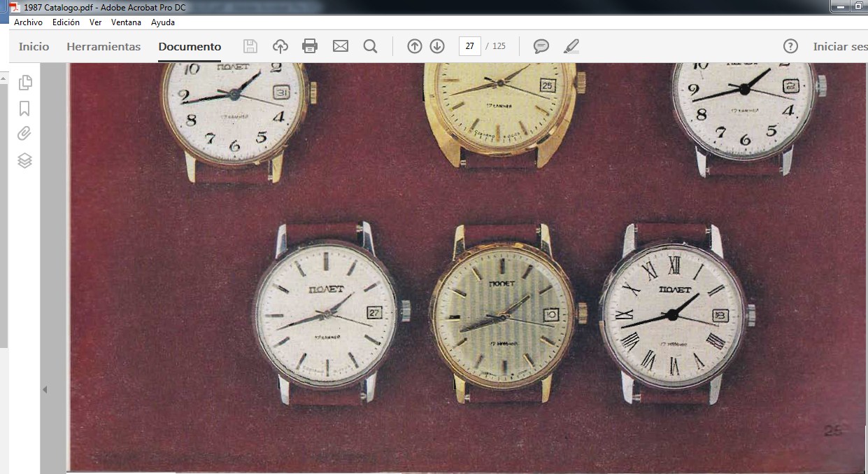
Task: Open the search magnifier tool
Action: [x=370, y=46]
